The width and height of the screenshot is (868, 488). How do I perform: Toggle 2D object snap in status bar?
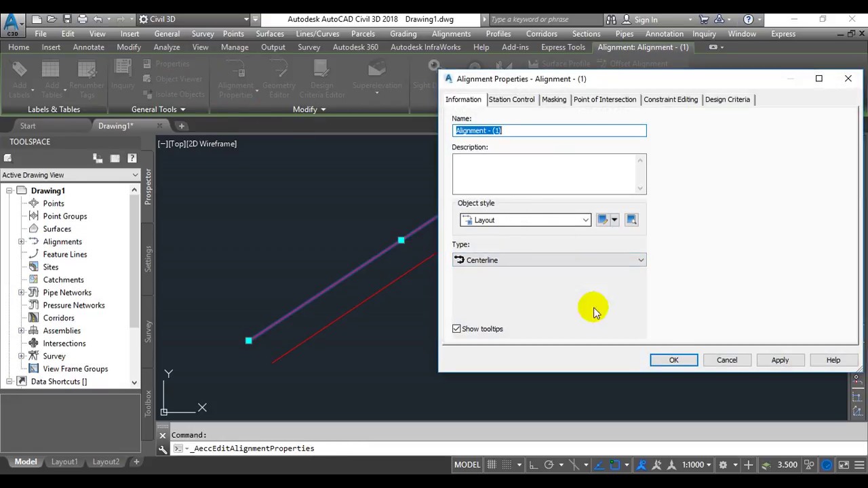615,465
